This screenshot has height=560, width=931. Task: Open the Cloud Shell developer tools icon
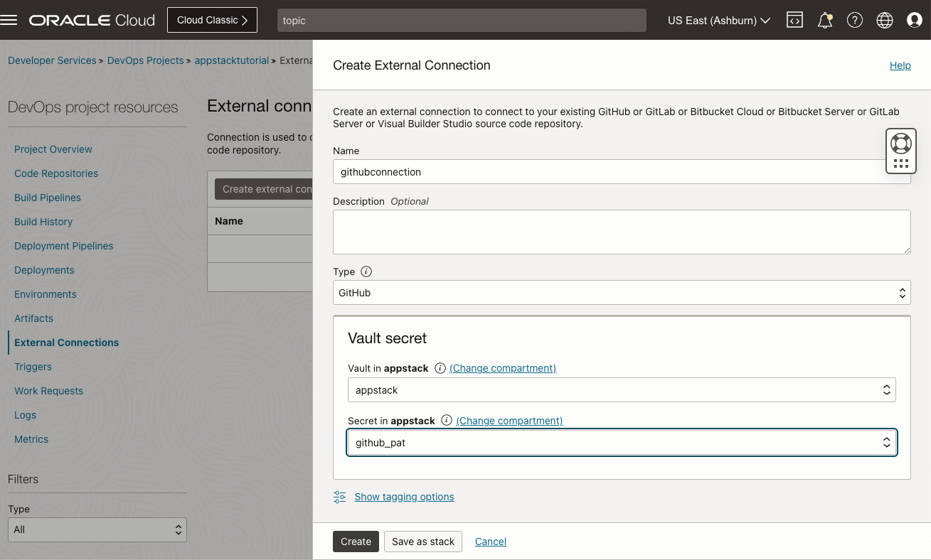pyautogui.click(x=794, y=20)
